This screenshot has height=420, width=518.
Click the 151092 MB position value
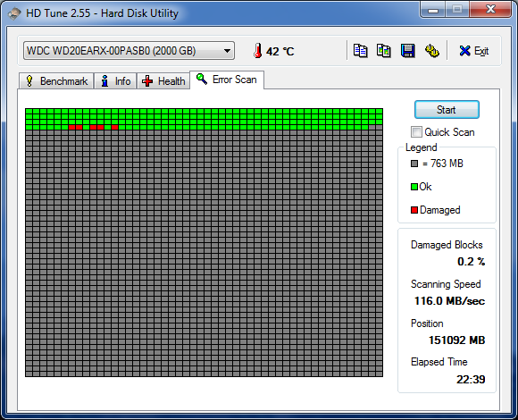click(x=457, y=340)
